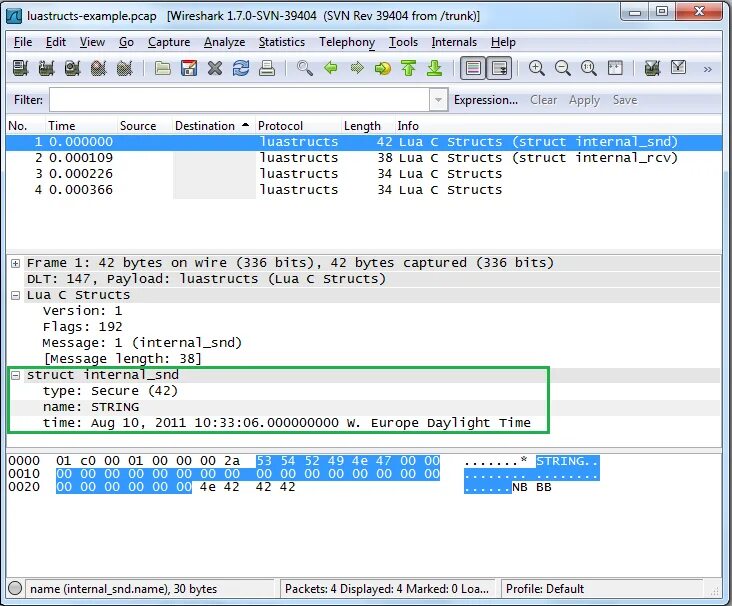Zoom out the packet text
The image size is (732, 606).
click(x=563, y=68)
